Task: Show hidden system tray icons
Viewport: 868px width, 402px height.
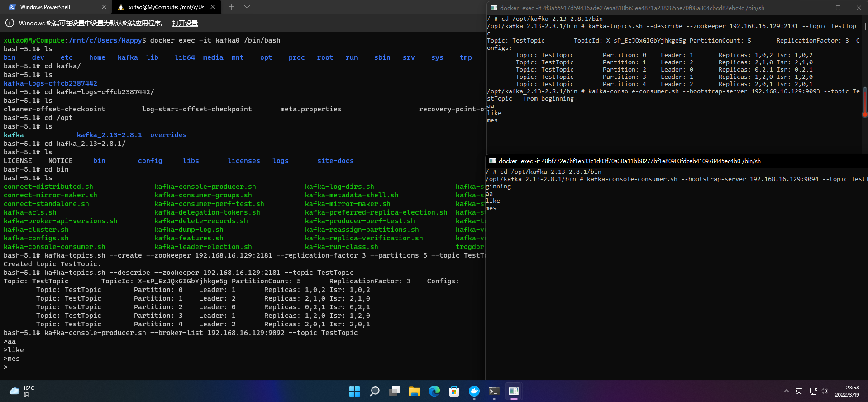Action: tap(787, 391)
